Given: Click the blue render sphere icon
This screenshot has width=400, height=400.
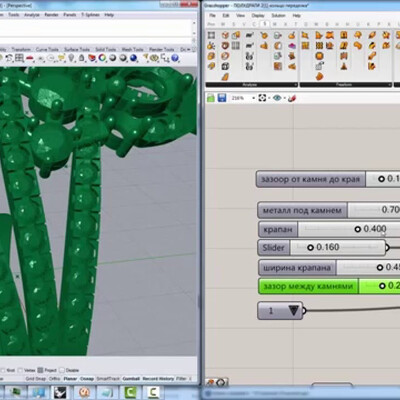Looking at the screenshot, I should tap(134, 58).
